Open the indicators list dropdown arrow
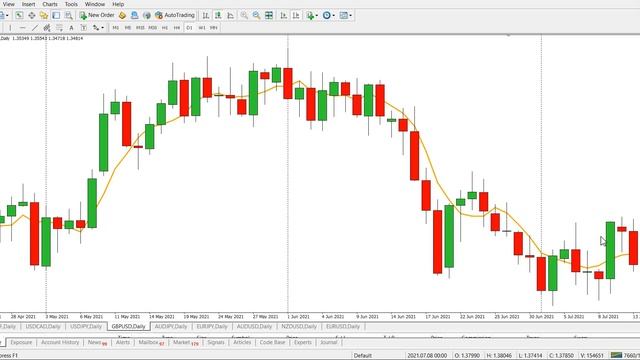Viewport: 640px width, 360px height. click(317, 16)
